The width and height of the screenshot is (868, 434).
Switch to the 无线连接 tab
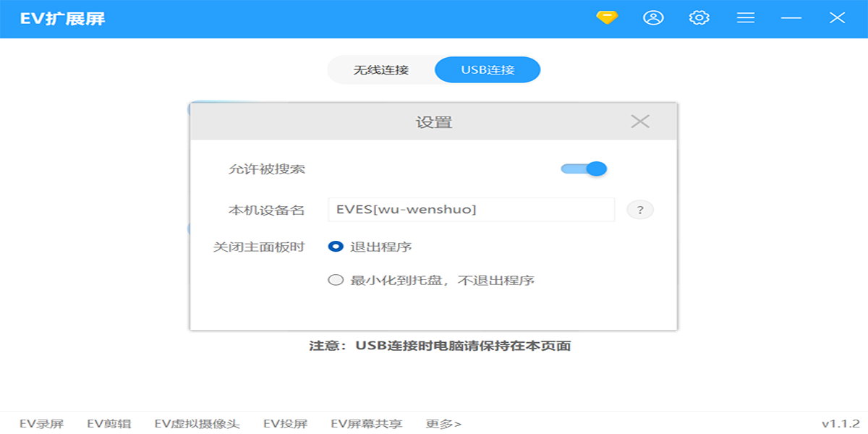pyautogui.click(x=382, y=69)
